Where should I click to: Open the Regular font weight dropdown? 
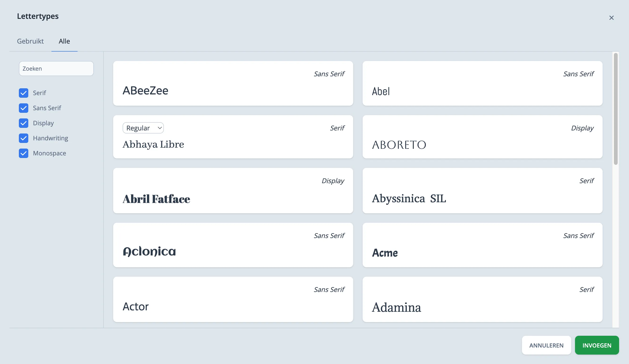click(x=143, y=128)
